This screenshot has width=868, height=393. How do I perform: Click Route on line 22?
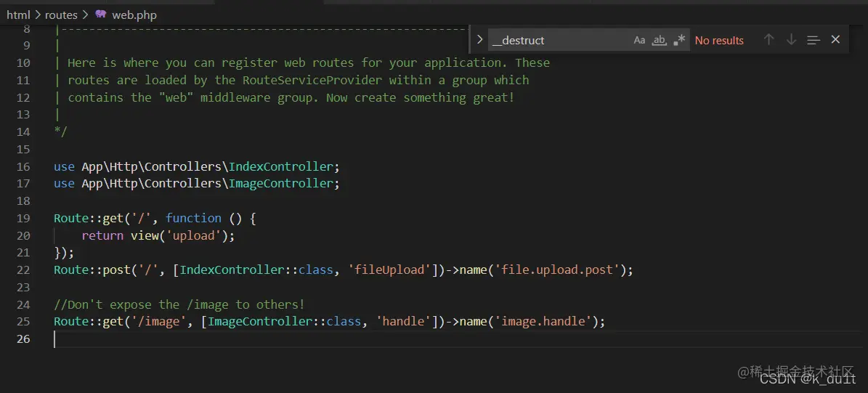[71, 270]
